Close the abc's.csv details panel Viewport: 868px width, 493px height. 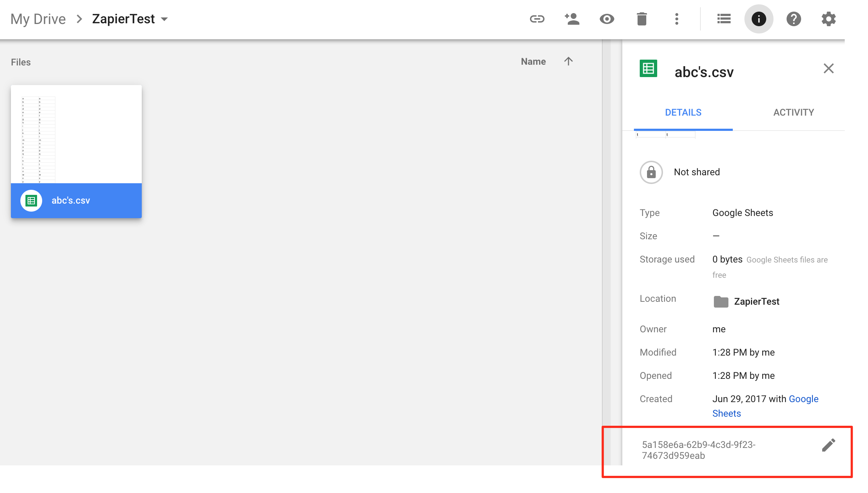pyautogui.click(x=828, y=68)
